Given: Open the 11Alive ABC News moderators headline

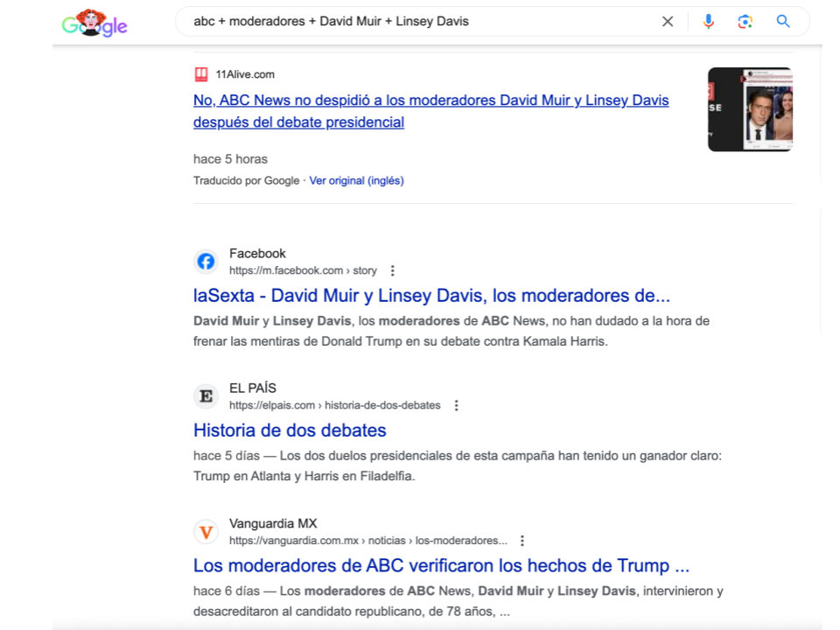Looking at the screenshot, I should pos(430,111).
